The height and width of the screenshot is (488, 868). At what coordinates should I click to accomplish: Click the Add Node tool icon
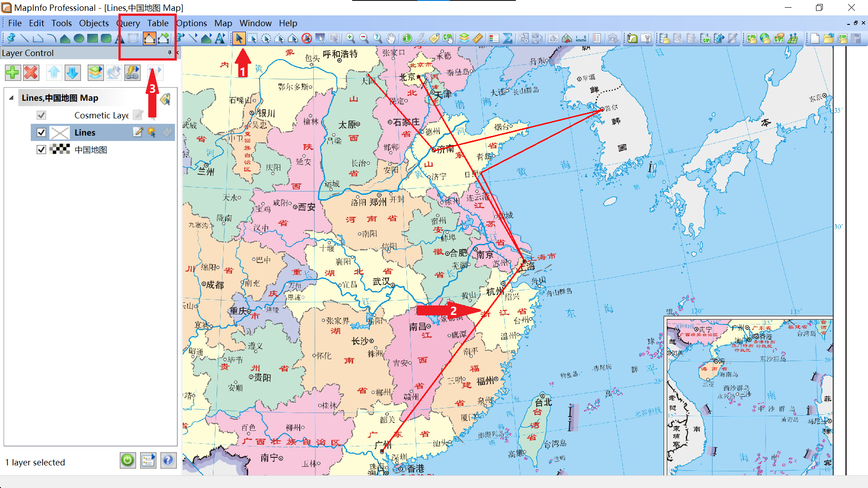click(164, 38)
